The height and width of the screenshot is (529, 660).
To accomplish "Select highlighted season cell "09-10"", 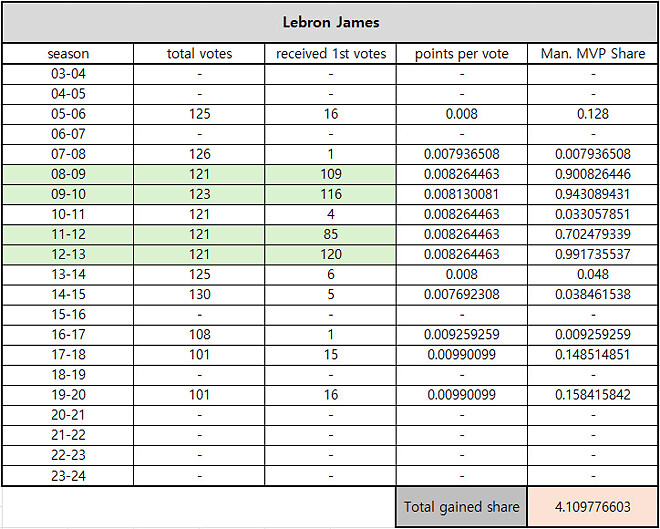I will (68, 194).
